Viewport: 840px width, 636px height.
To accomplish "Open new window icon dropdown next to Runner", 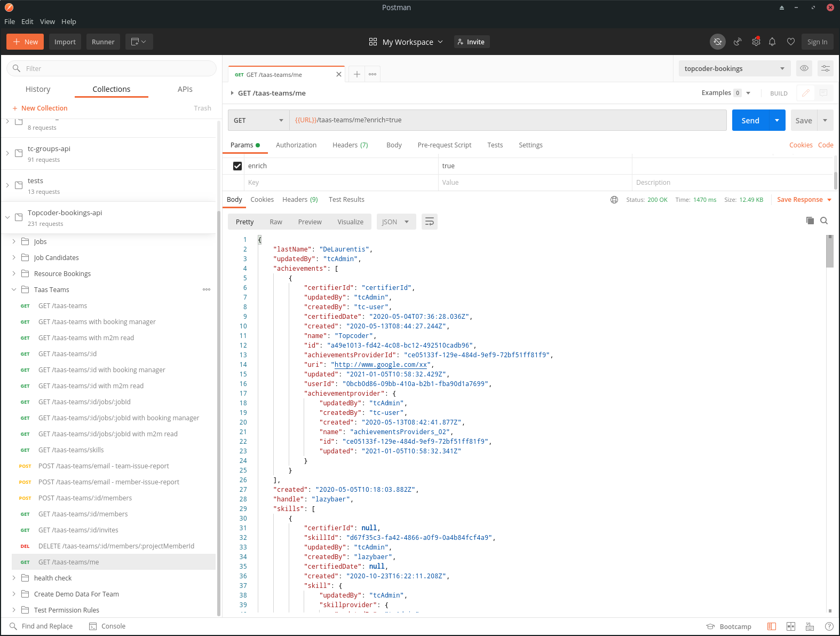I will point(139,42).
